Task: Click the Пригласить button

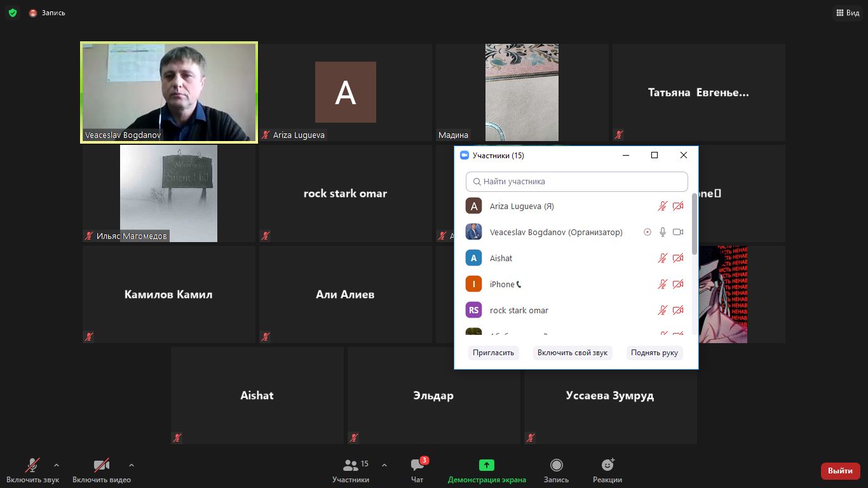Action: click(x=493, y=353)
